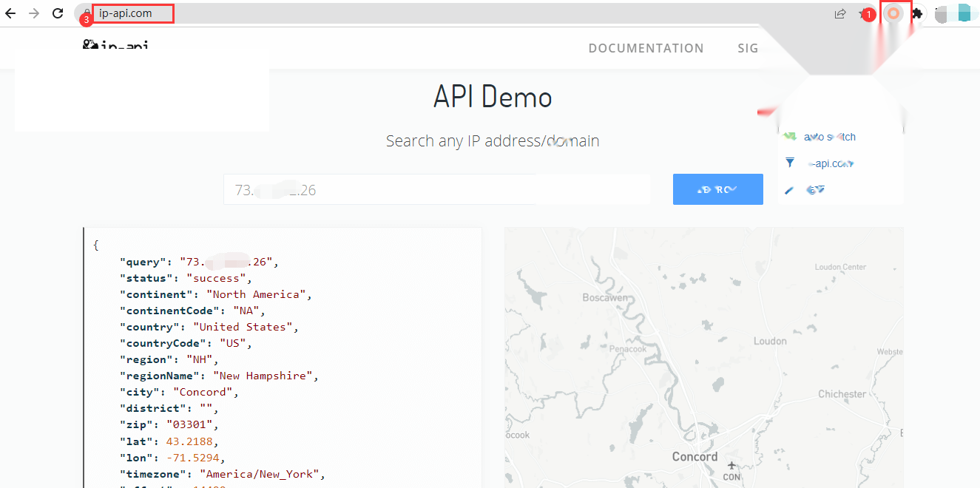Click the "city": "Concord" line
The height and width of the screenshot is (488, 980).
179,392
